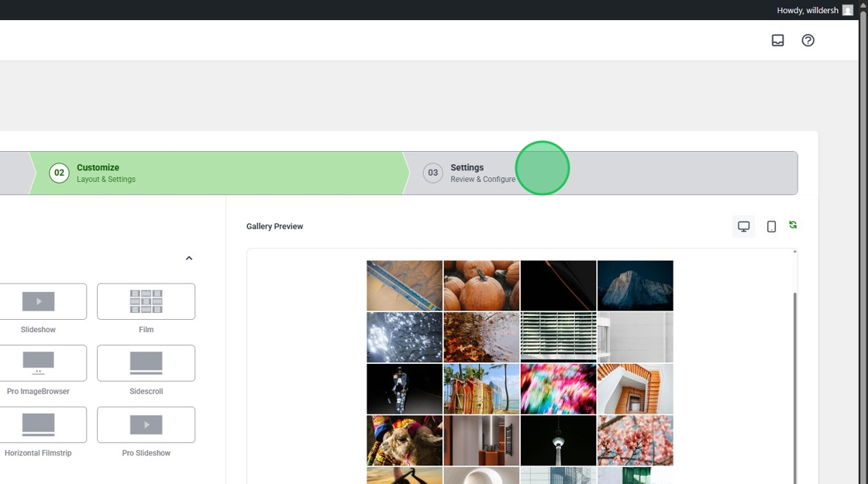Refresh the gallery preview
This screenshot has width=868, height=484.
pos(793,225)
